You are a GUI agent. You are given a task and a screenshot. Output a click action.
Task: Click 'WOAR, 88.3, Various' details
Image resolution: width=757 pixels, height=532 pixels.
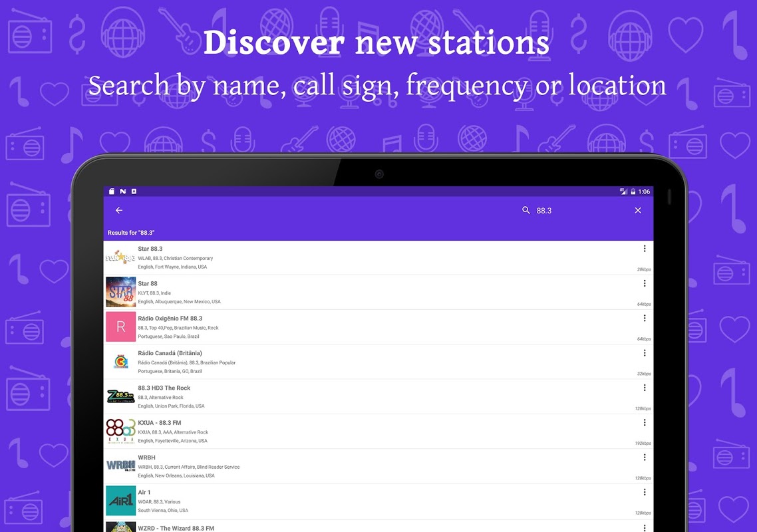160,501
